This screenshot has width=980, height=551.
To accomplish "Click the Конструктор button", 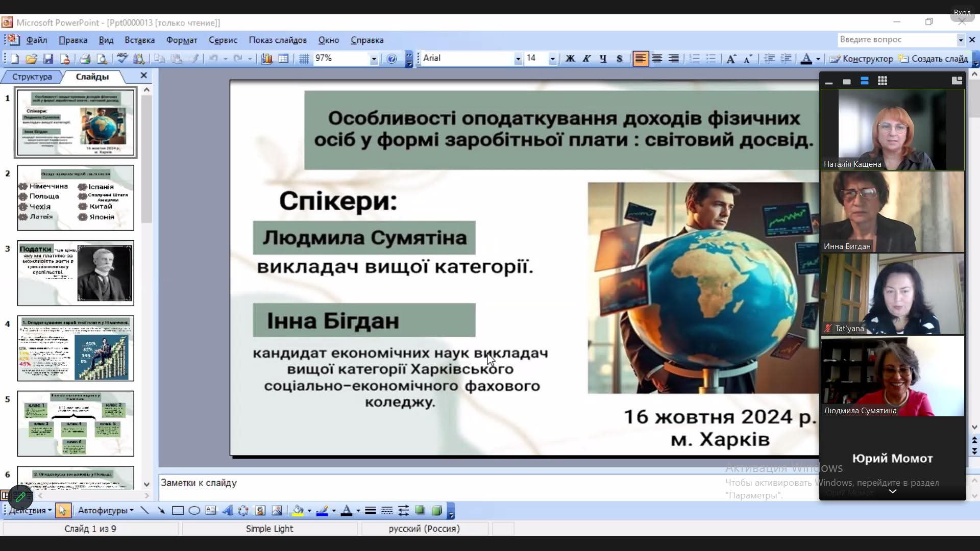I will tap(861, 59).
